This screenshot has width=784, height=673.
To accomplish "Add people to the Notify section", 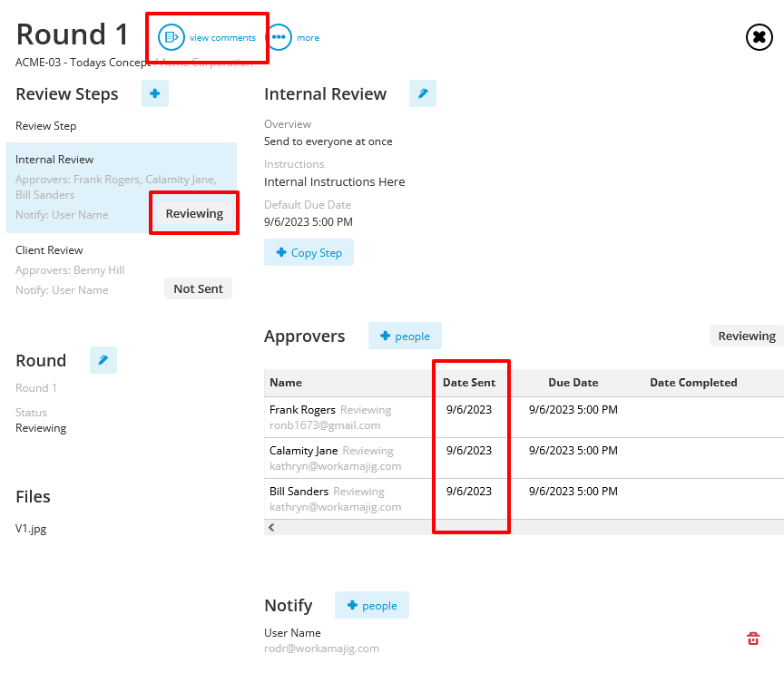I will pos(371,605).
